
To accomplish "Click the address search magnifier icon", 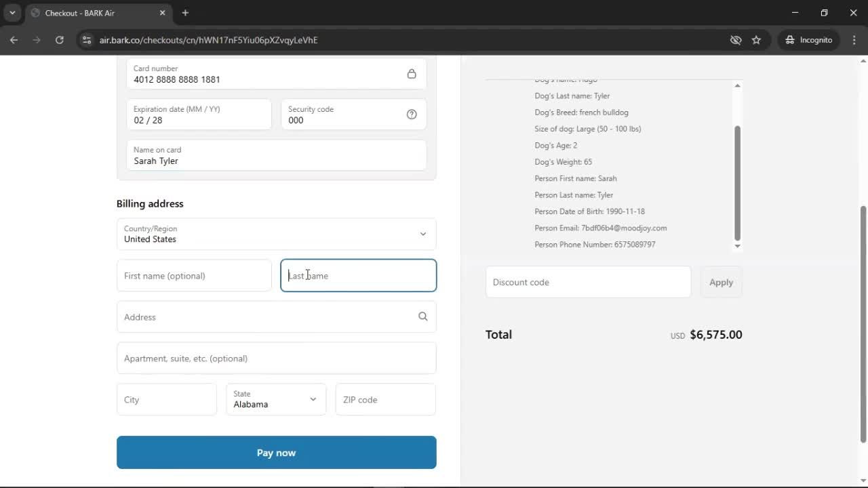I will [x=423, y=317].
